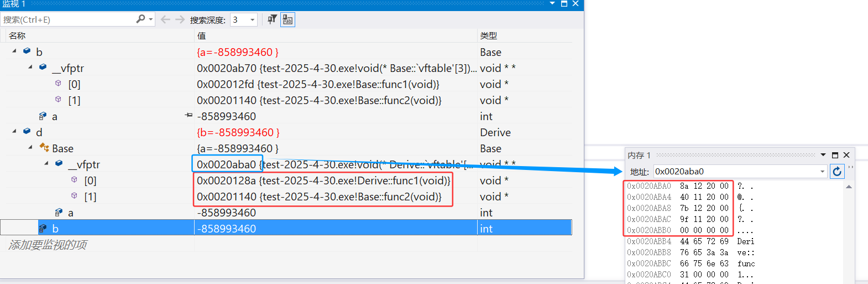Click the 内存 1 panel title
This screenshot has width=868, height=284.
click(639, 155)
